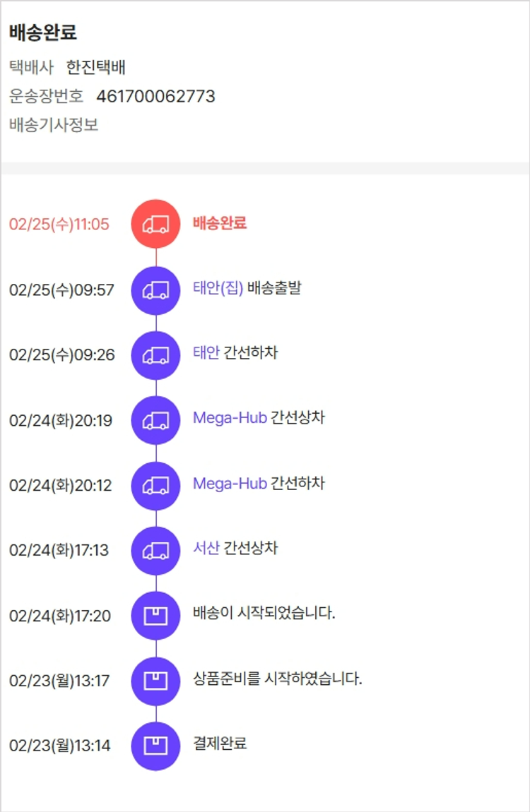Screen dimensions: 530x812
Task: Click the 02/25(수)11:05 timestamp
Action: (x=59, y=225)
